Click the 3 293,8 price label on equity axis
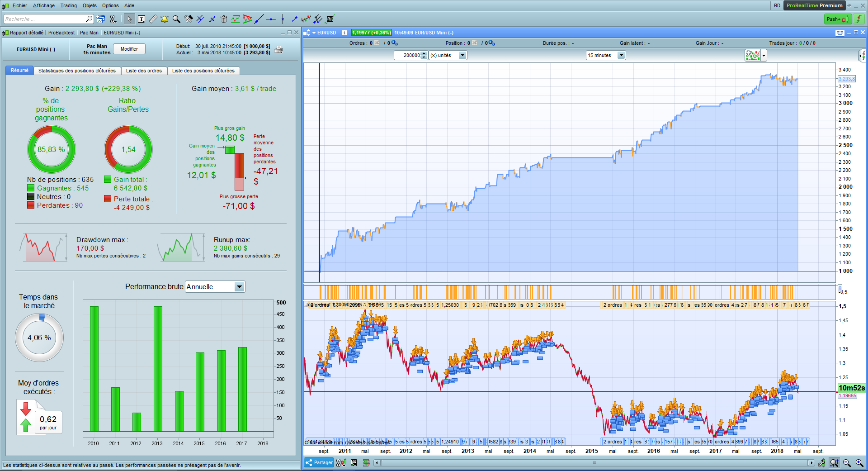The width and height of the screenshot is (868, 471). click(x=847, y=79)
